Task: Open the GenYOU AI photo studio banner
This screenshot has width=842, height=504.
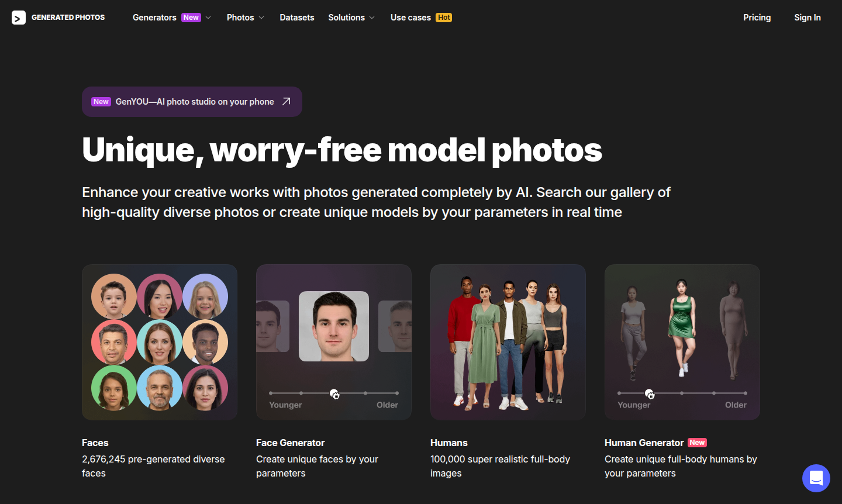Action: (192, 101)
